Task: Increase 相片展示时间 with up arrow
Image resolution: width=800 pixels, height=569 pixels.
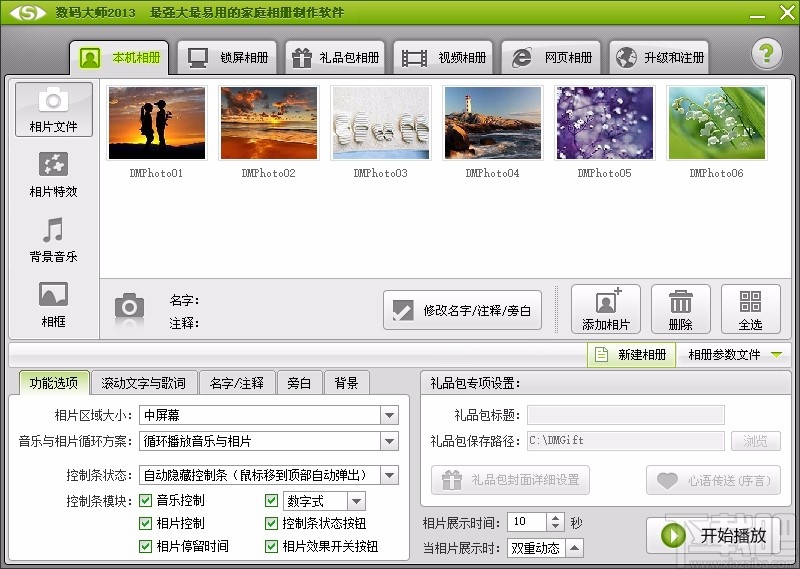Action: [556, 517]
